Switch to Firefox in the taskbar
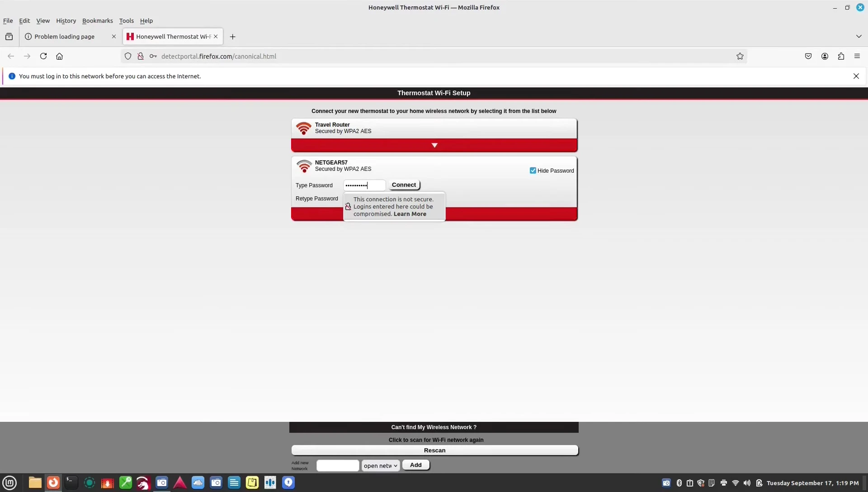This screenshot has height=492, width=868. [53, 483]
